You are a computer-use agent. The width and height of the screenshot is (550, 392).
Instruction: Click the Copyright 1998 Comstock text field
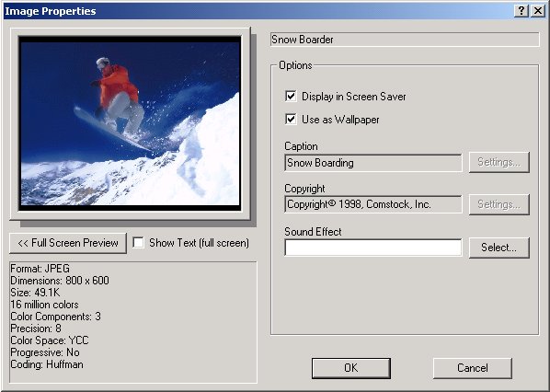coord(373,204)
